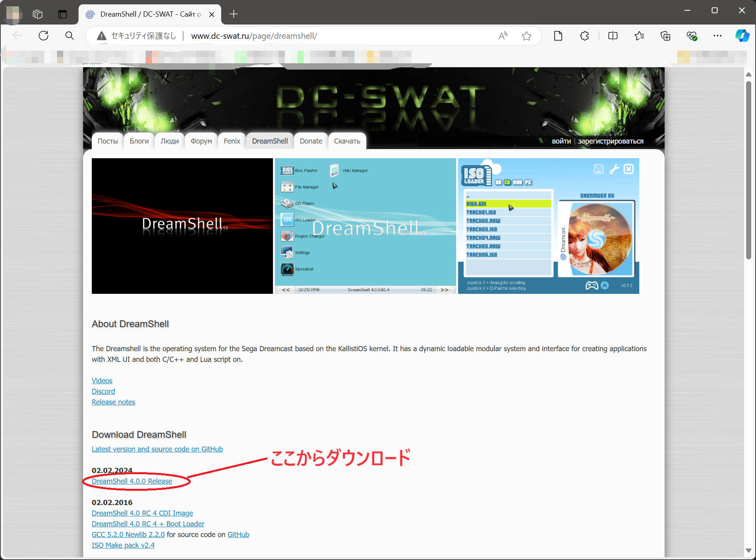This screenshot has height=560, width=756.
Task: Select the DreamShell / DC-SWAT browser tab
Action: pyautogui.click(x=150, y=14)
